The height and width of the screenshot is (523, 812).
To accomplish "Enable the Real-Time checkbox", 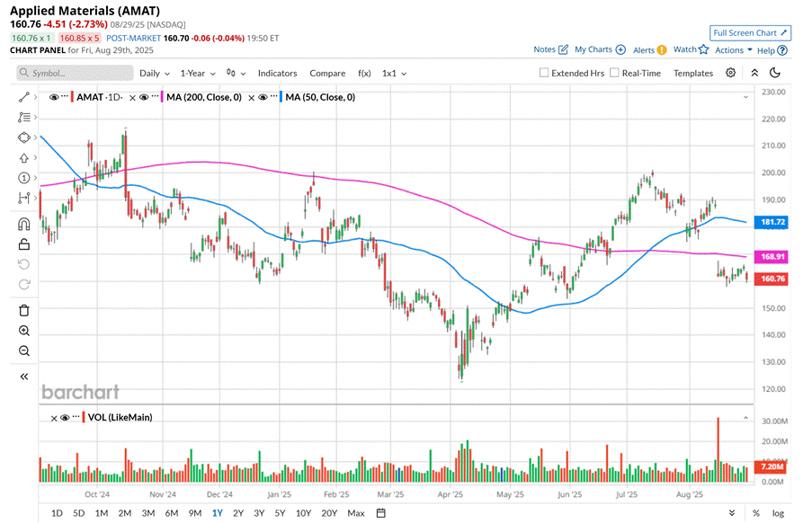I will point(614,73).
